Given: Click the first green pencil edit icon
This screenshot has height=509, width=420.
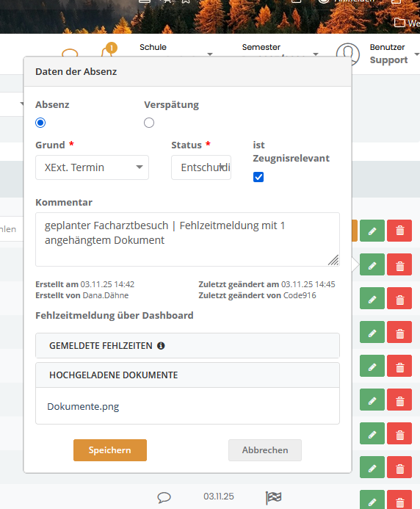Looking at the screenshot, I should tap(372, 231).
